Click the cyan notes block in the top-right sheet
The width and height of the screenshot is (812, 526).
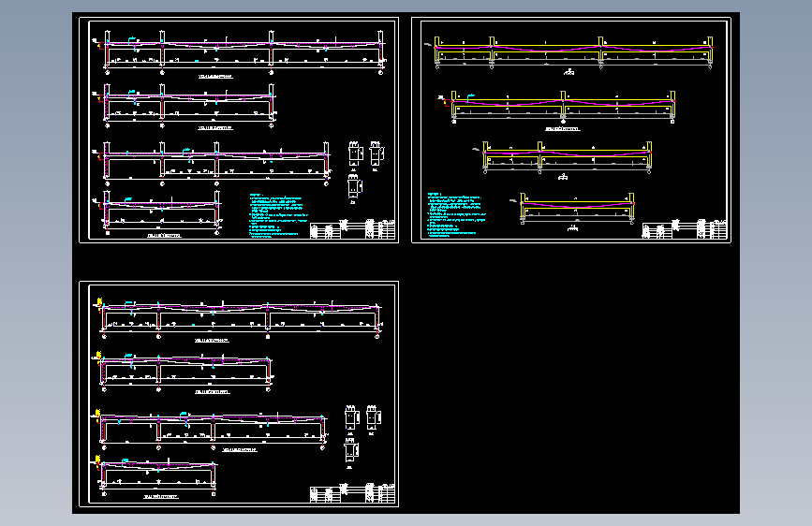[457, 215]
